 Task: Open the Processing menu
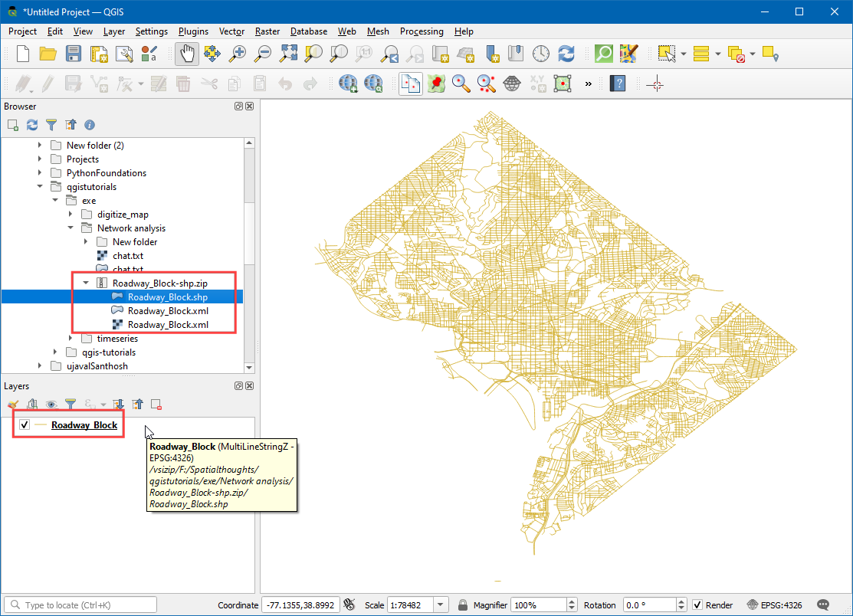pyautogui.click(x=421, y=31)
